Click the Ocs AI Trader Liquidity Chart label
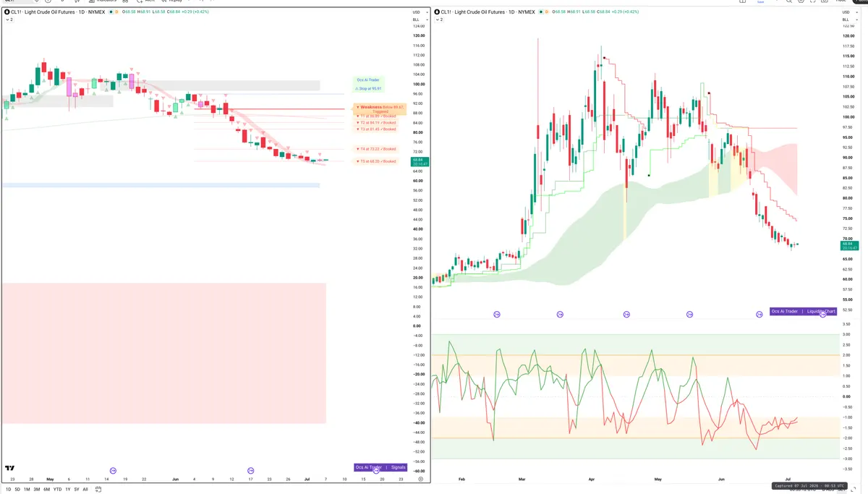 [x=803, y=311]
